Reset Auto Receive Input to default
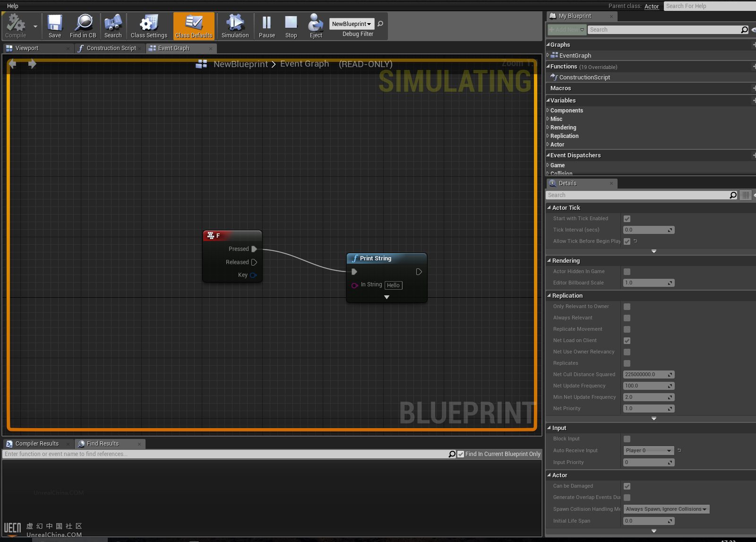Screen dimensions: 756x542 coord(679,450)
